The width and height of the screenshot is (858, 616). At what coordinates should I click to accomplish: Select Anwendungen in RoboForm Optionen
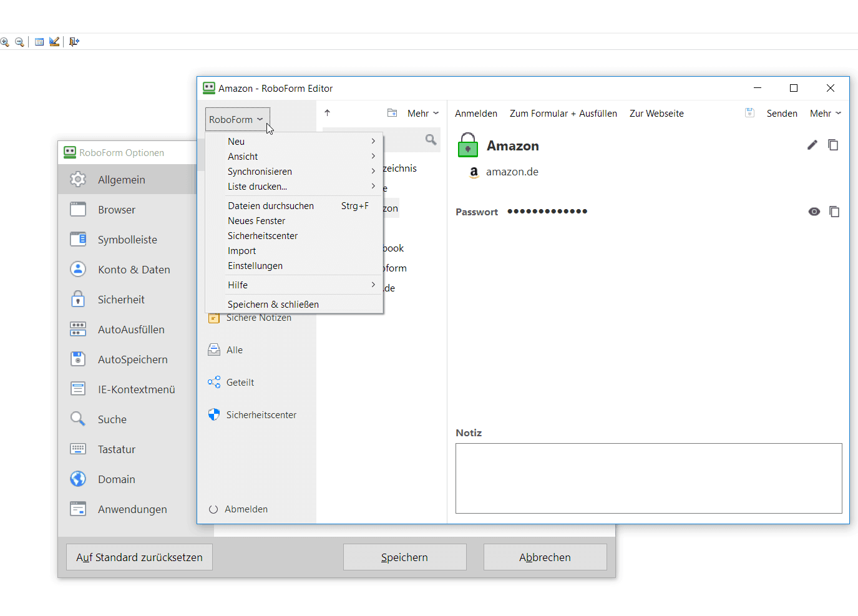(127, 509)
